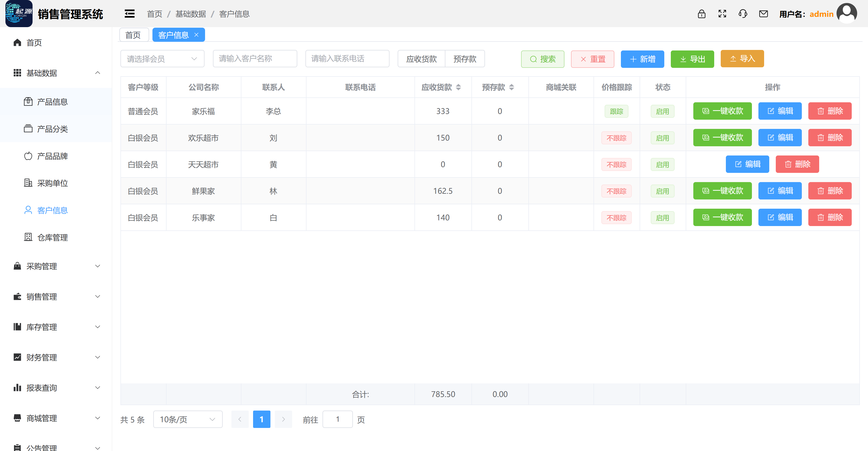The height and width of the screenshot is (451, 868).
Task: Select 客户信息 in the sidebar
Action: [56, 210]
